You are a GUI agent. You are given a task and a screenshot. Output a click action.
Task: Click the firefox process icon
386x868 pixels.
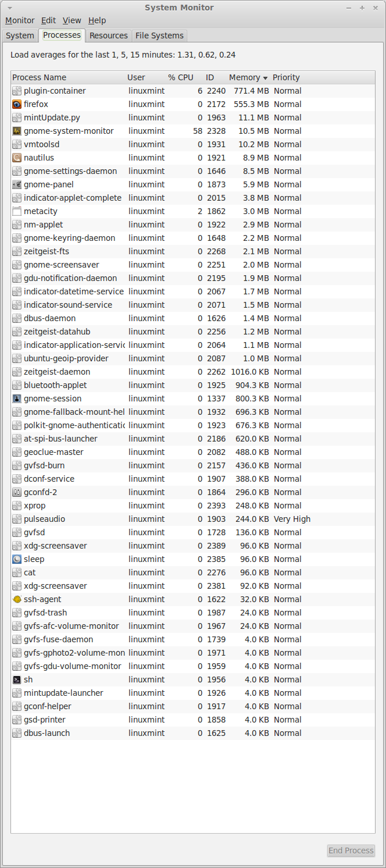click(x=17, y=105)
